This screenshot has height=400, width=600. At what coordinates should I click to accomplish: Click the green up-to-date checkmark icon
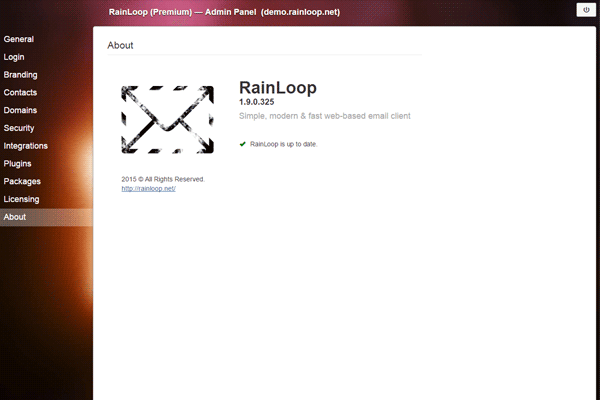[243, 144]
